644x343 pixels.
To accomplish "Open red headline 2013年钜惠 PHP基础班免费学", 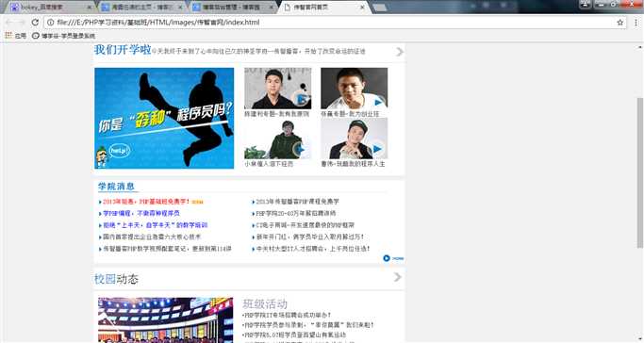I will [146, 202].
